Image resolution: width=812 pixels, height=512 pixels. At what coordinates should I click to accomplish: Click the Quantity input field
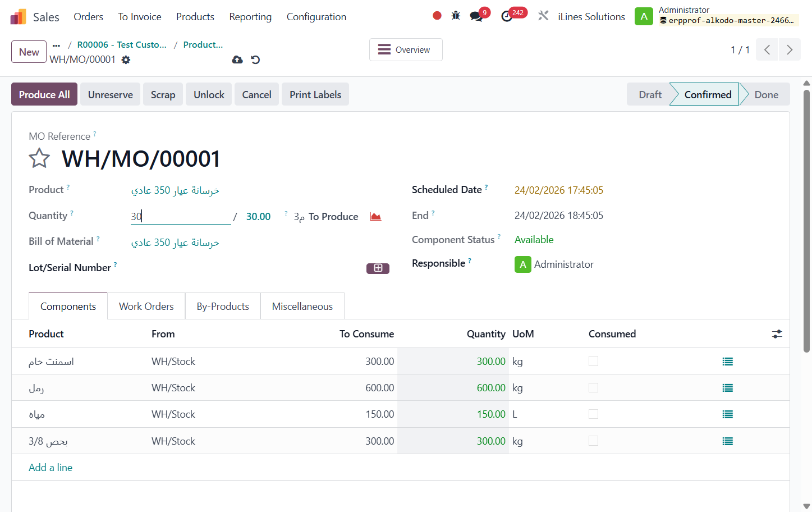pyautogui.click(x=181, y=216)
